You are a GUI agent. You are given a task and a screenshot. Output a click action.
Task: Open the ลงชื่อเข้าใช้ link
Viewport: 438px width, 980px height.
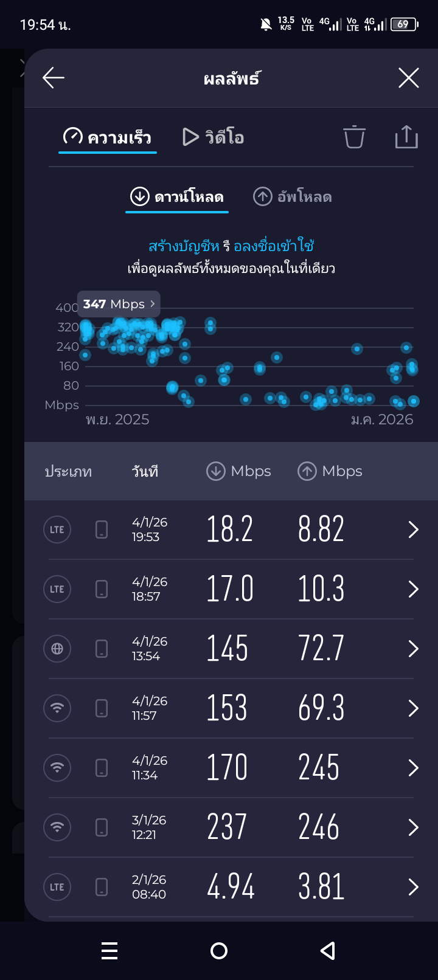click(274, 246)
